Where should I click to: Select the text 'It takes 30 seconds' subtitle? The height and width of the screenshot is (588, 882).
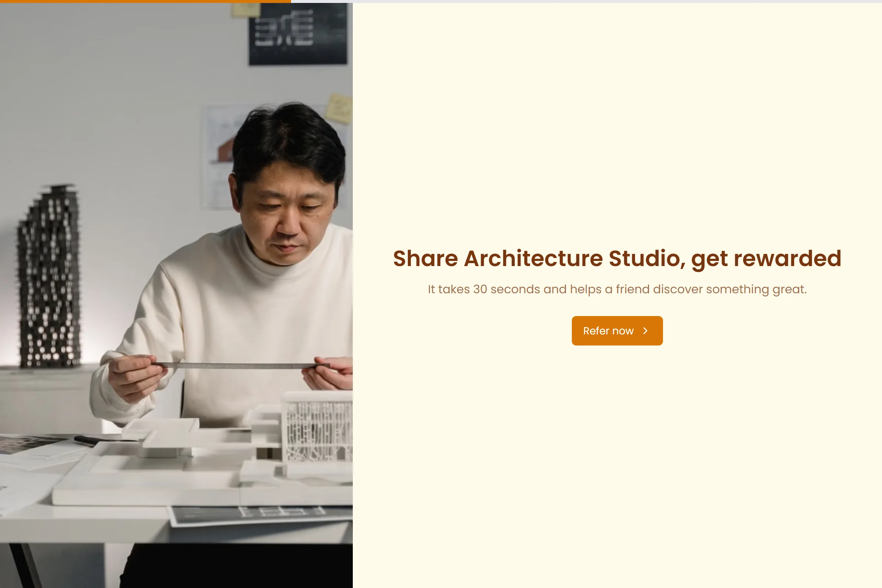(x=617, y=289)
